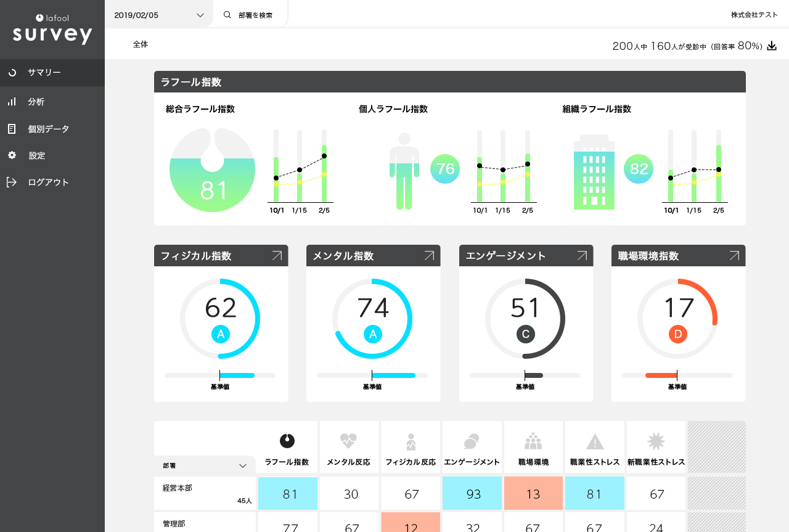Click the download icon beside response rate
Viewport: 789px width, 532px height.
(772, 46)
